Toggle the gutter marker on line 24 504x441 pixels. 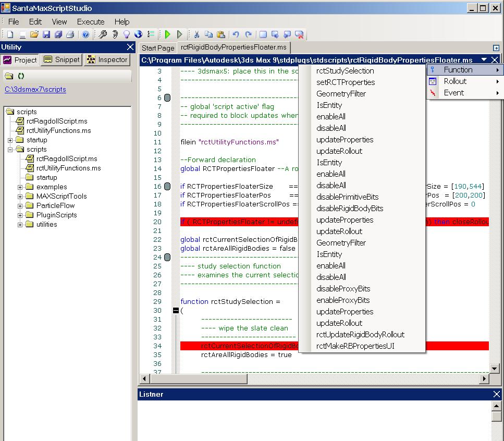(x=167, y=257)
